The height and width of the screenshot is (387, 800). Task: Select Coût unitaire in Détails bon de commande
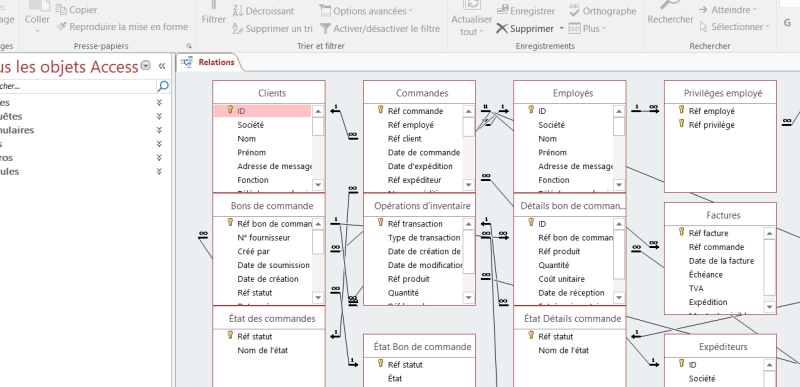click(563, 278)
